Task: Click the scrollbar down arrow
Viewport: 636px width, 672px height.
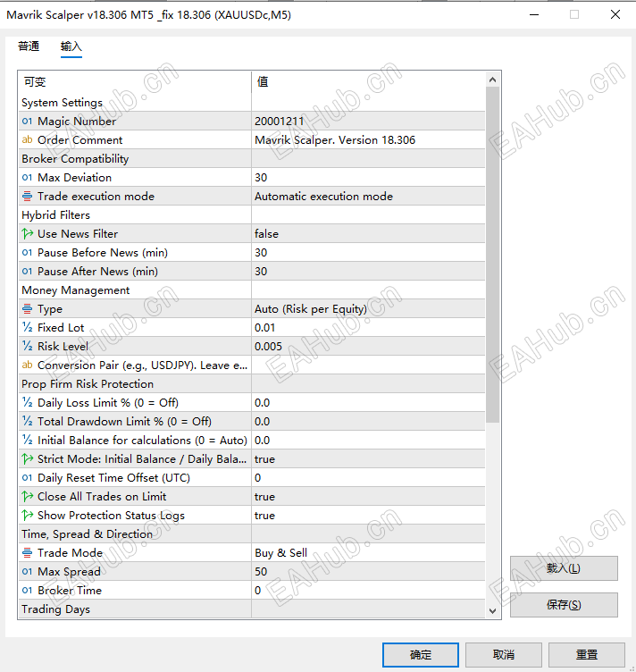Action: (492, 610)
